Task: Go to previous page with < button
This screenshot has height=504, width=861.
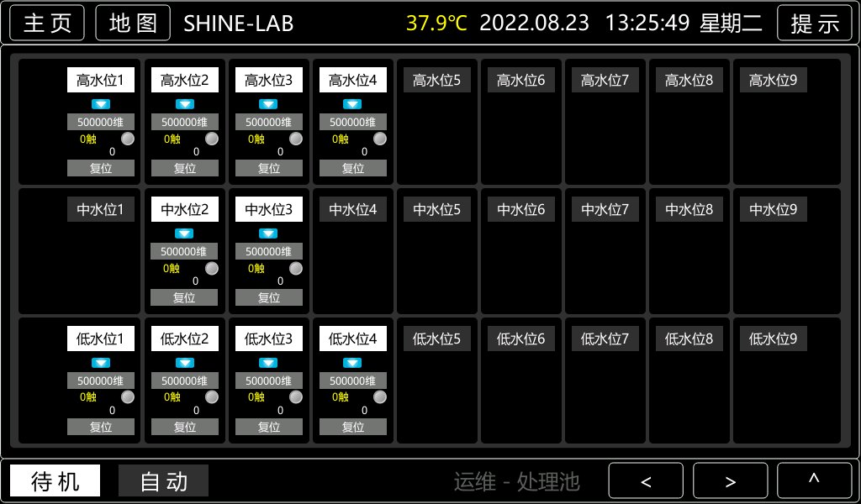Action: 646,481
